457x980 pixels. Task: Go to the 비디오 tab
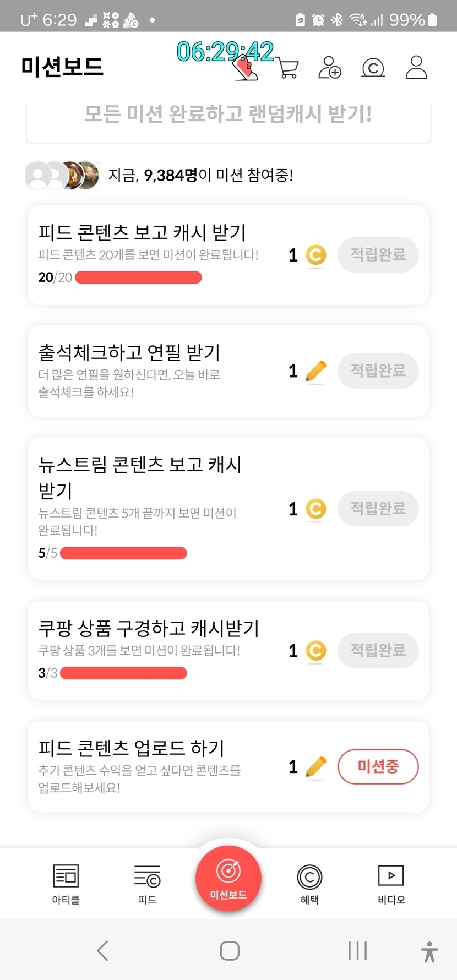point(391,884)
